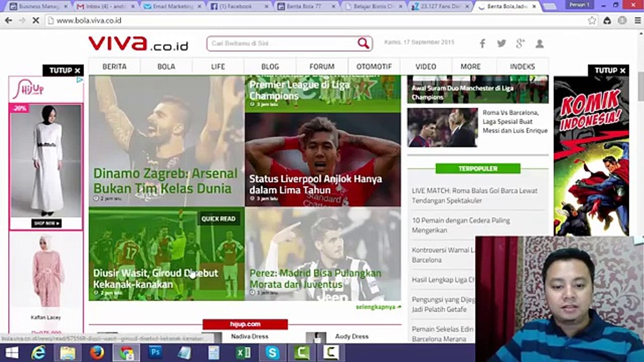Viewport: 644px width, 362px height.
Task: Open Dinamo Zagreb Arsenal headline
Action: coord(165,181)
